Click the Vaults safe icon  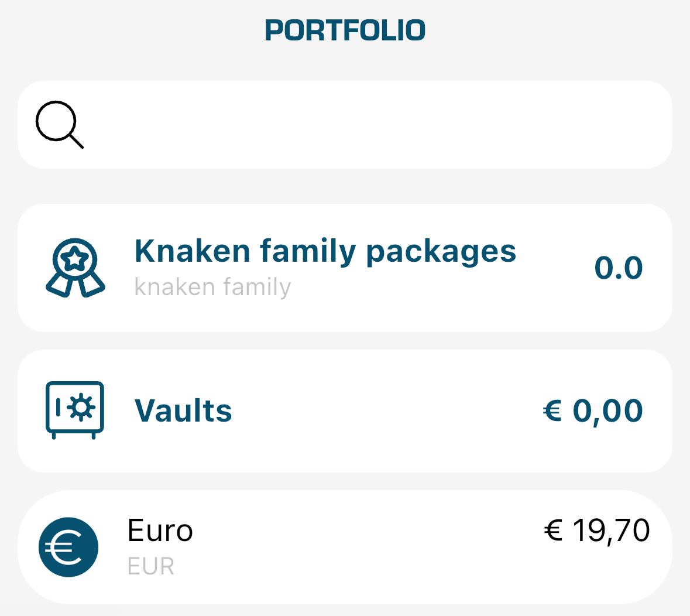[75, 410]
